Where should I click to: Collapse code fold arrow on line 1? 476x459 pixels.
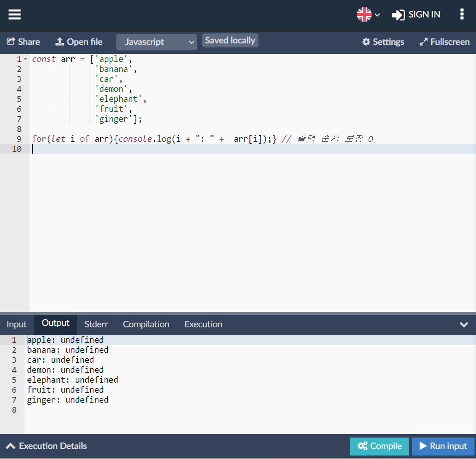(x=25, y=59)
